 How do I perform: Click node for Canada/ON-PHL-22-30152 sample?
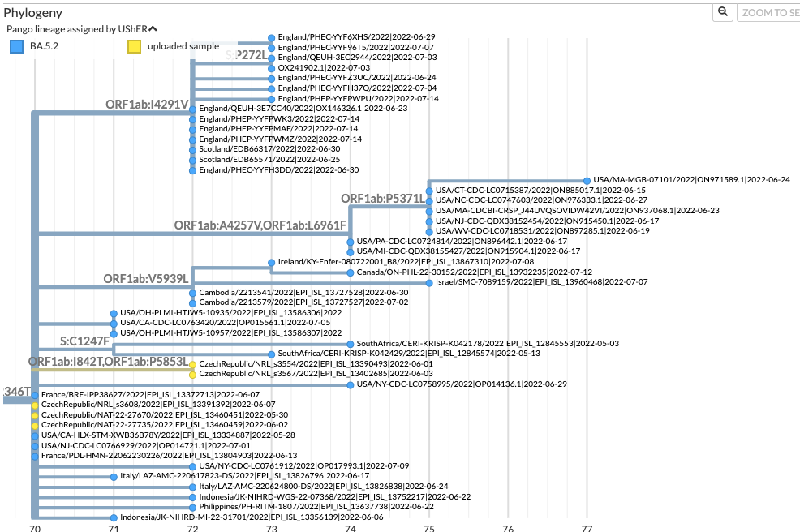coord(350,272)
